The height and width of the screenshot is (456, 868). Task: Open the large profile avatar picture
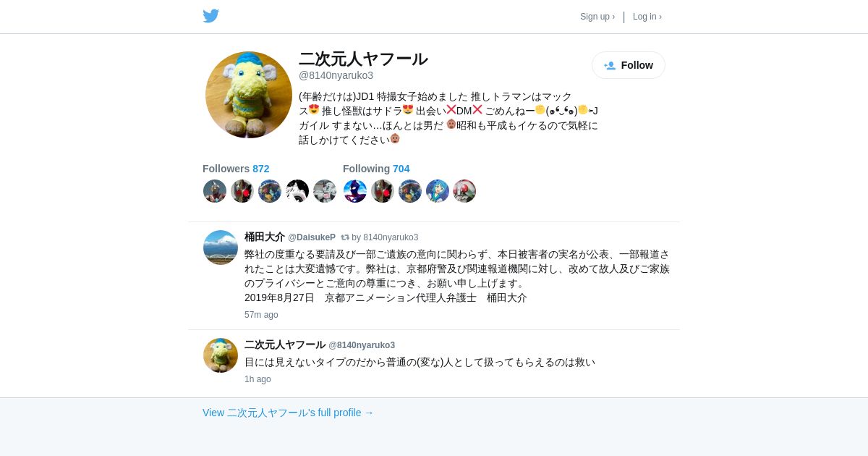click(249, 95)
